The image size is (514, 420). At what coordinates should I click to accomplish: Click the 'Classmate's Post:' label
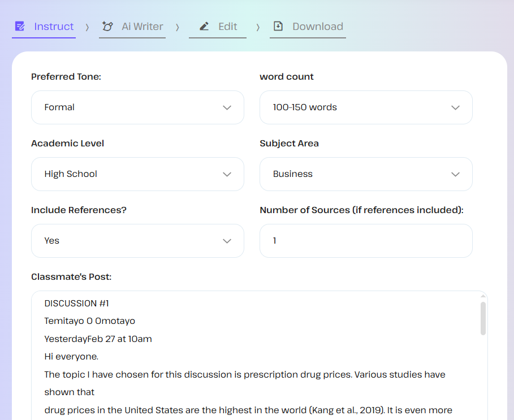pyautogui.click(x=71, y=277)
